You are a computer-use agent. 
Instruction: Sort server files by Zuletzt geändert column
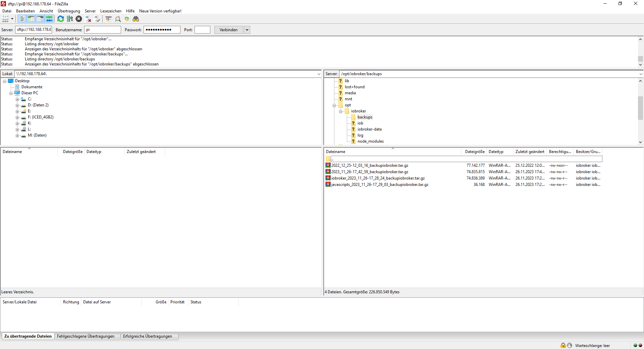[530, 152]
